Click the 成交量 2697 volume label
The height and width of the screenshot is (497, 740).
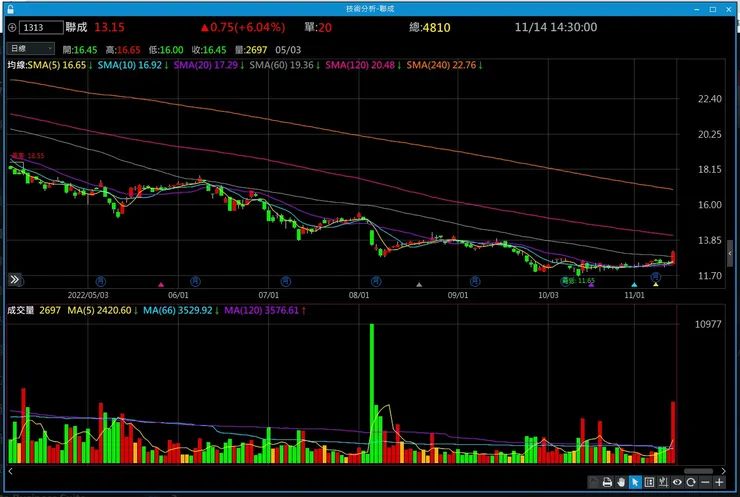point(34,311)
